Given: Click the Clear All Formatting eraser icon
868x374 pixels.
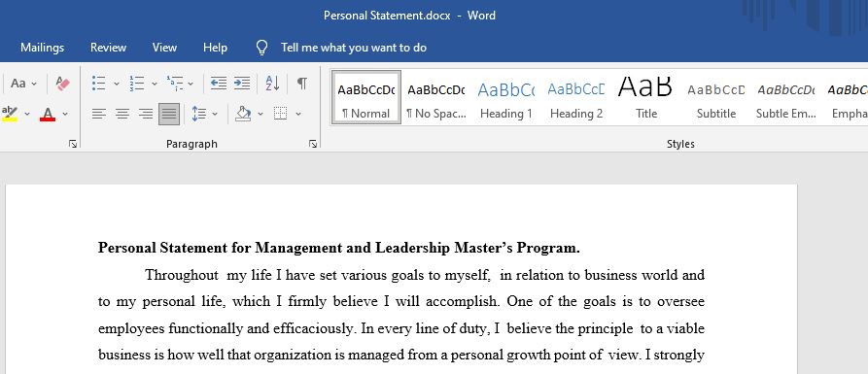Looking at the screenshot, I should pyautogui.click(x=63, y=84).
